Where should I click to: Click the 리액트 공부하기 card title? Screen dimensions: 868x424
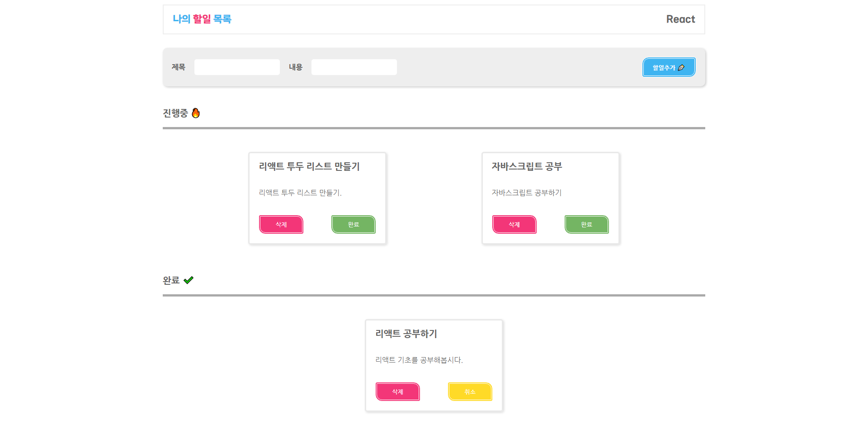pyautogui.click(x=406, y=334)
